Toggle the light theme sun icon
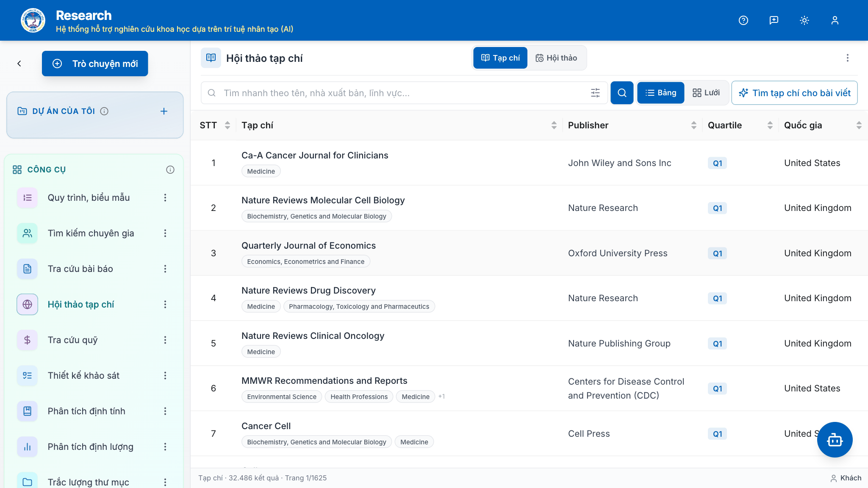868x488 pixels. point(804,20)
